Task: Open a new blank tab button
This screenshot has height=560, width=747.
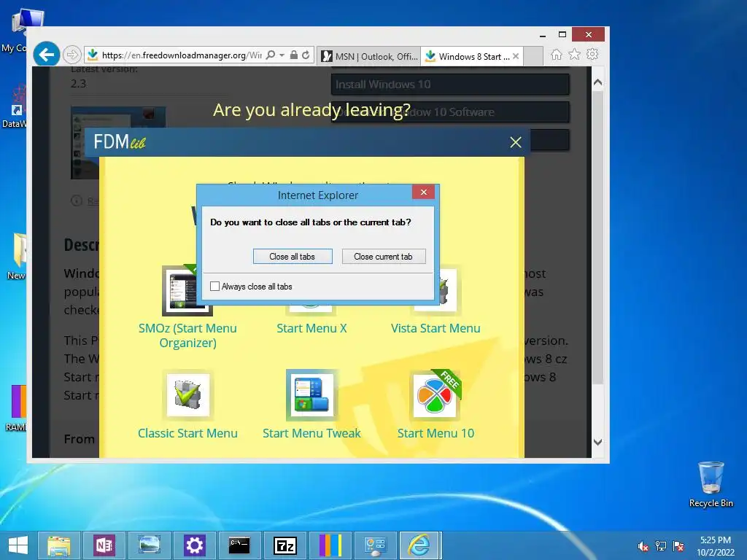Action: [533, 56]
